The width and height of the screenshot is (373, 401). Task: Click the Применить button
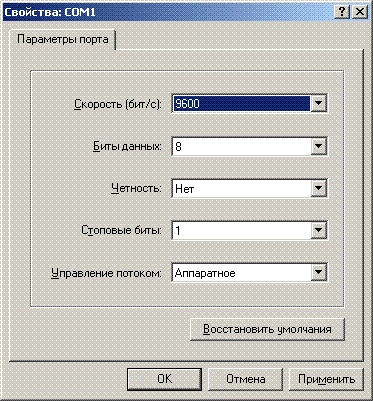pyautogui.click(x=326, y=379)
